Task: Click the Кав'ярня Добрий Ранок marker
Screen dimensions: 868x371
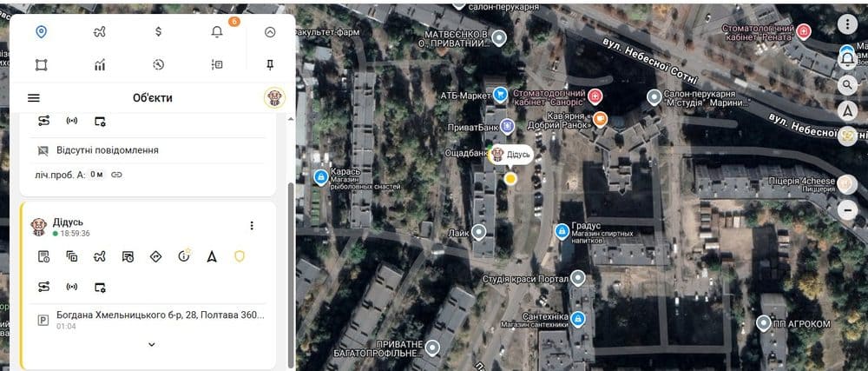Action: (600, 118)
